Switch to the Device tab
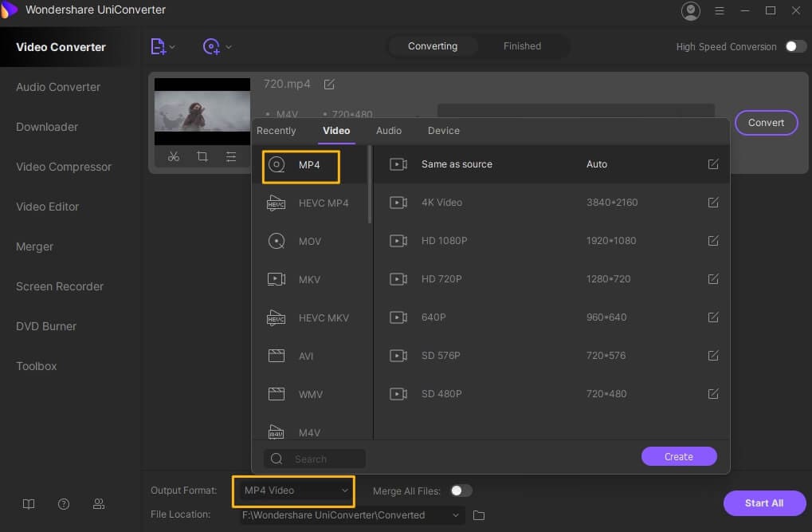Image resolution: width=812 pixels, height=532 pixels. (443, 131)
